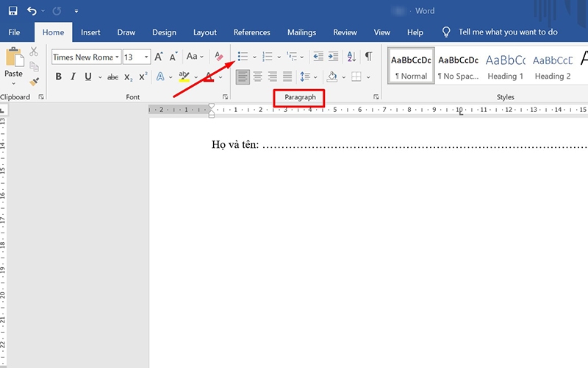Expand the Borders options arrow

pos(369,77)
